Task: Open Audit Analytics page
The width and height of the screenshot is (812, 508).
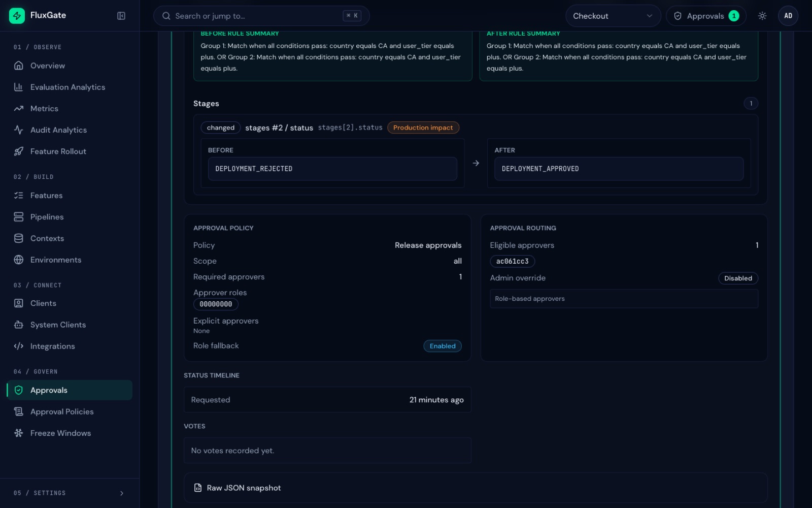Action: point(70,130)
